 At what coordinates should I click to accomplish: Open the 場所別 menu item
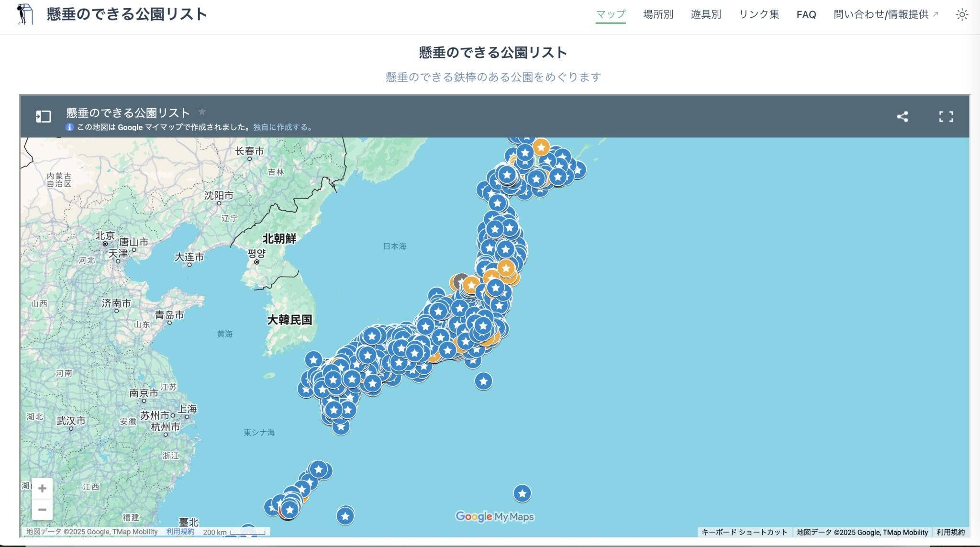coord(658,14)
